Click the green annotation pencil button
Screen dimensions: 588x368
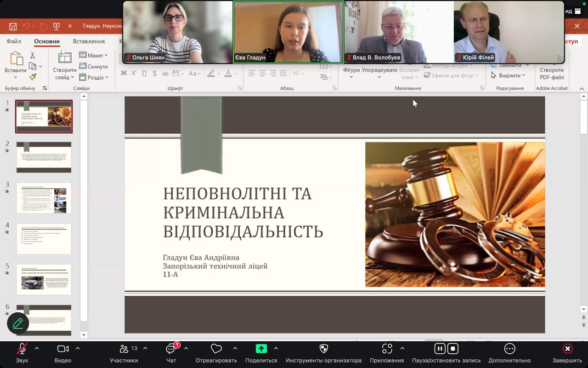pos(18,323)
